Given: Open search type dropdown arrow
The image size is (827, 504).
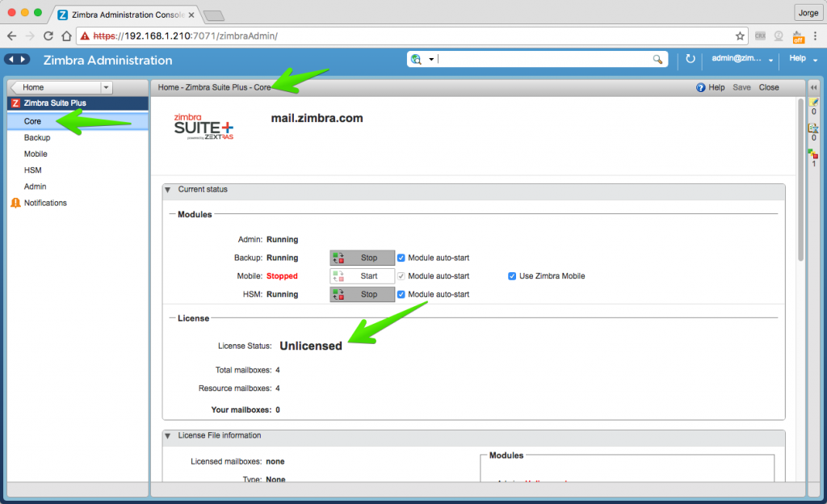Looking at the screenshot, I should [x=431, y=60].
